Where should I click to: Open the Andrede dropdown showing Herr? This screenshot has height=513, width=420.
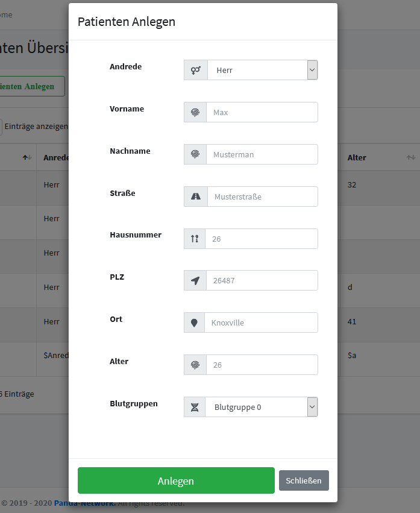262,70
